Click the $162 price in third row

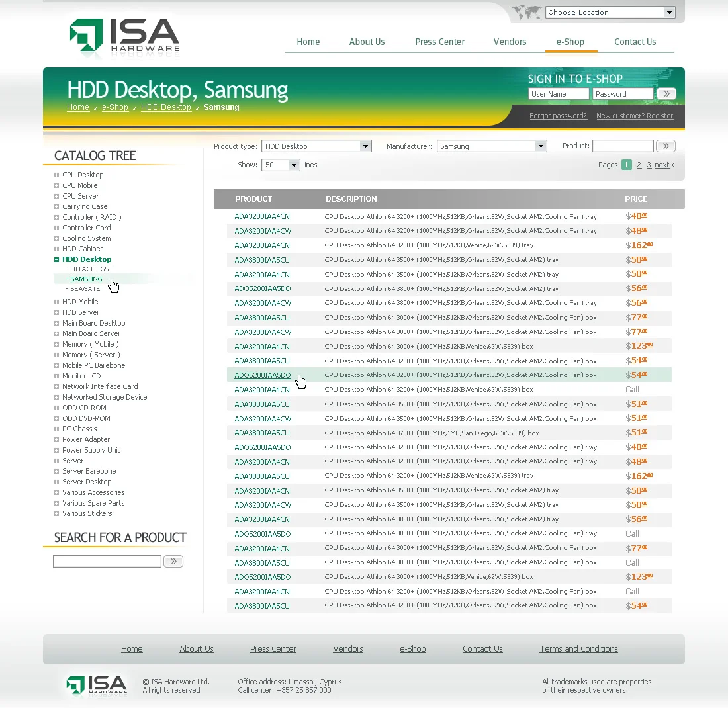[639, 245]
